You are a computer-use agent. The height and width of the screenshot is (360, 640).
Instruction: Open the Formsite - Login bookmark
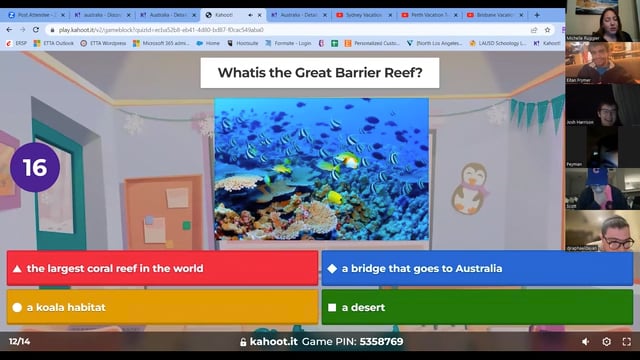(x=288, y=43)
